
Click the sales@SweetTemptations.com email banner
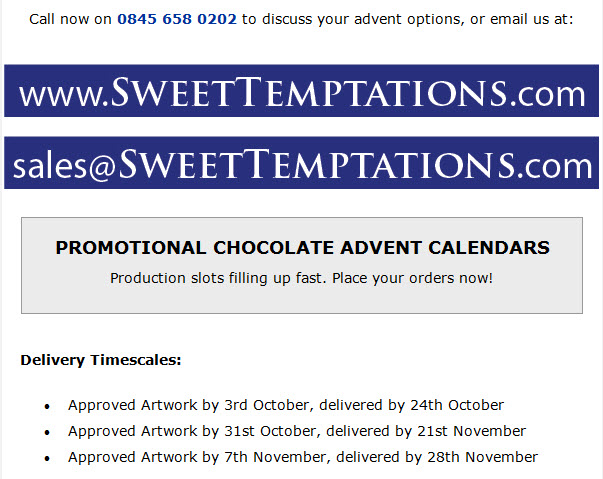[x=302, y=163]
